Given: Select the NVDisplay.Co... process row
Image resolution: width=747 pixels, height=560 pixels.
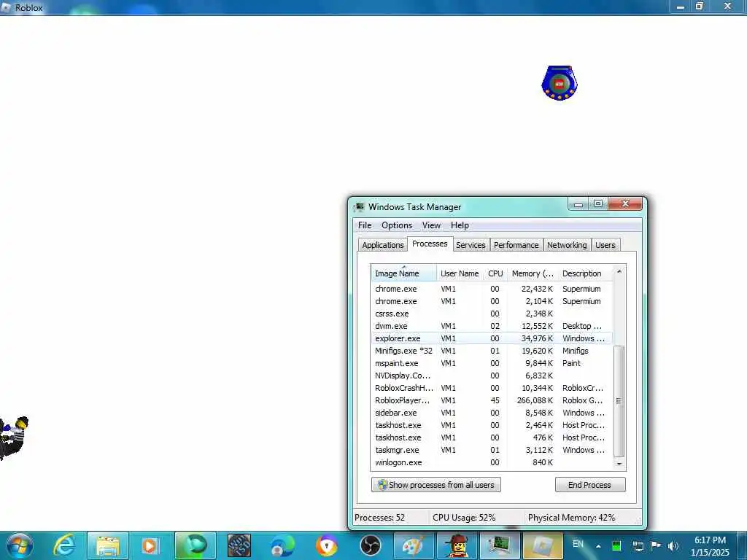Looking at the screenshot, I should (x=492, y=376).
